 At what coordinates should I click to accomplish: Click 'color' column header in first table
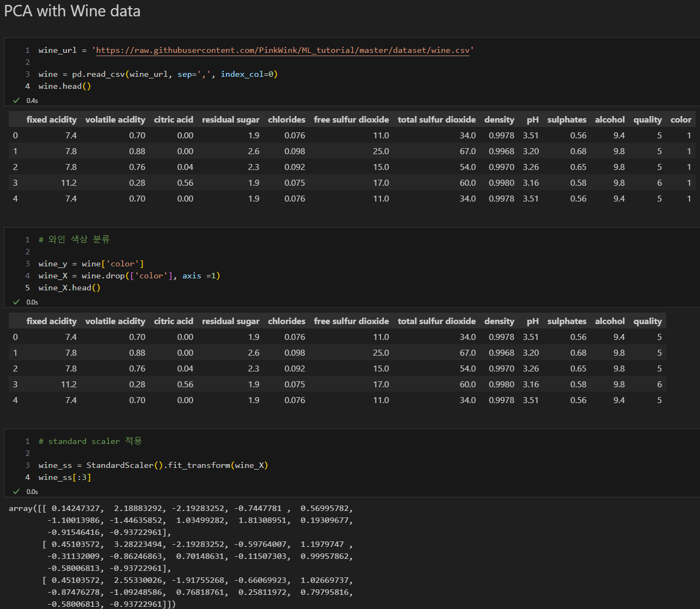tap(681, 120)
